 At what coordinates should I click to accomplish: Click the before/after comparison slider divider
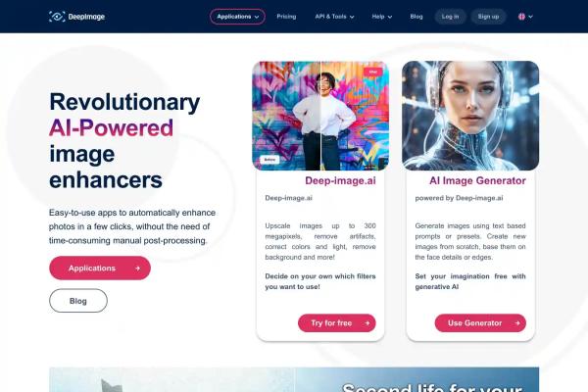[321, 116]
